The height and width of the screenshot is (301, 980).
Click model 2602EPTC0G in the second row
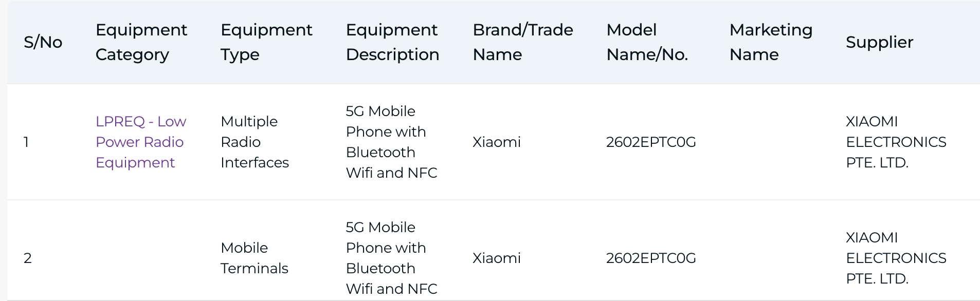click(x=651, y=258)
